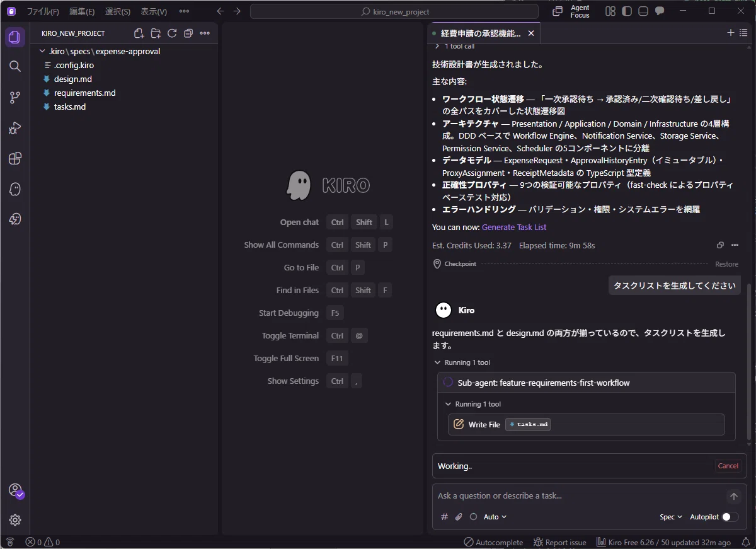
Task: Refresh the explorer file tree
Action: 172,33
